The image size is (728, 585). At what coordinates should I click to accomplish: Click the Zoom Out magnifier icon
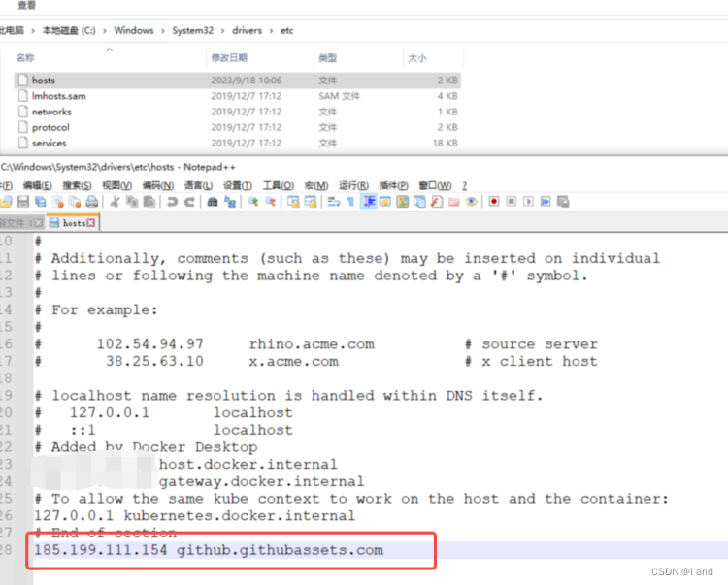click(270, 202)
